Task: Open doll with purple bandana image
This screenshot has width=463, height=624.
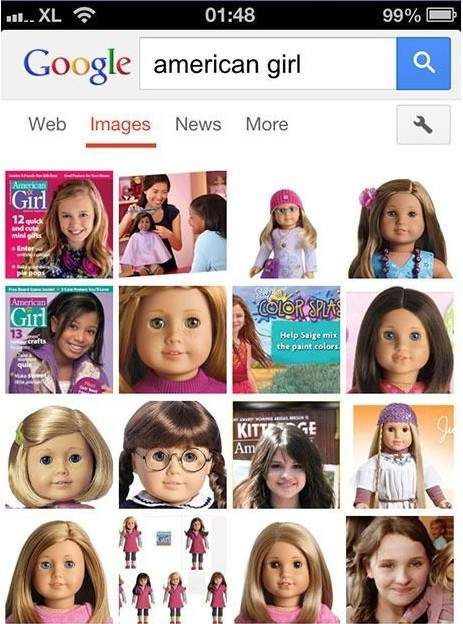Action: pyautogui.click(x=402, y=456)
